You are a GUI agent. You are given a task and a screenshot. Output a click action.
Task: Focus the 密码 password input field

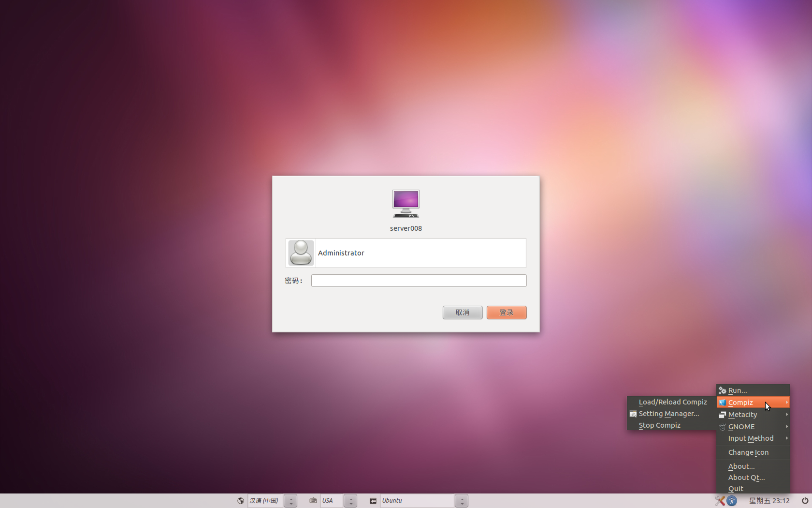419,281
